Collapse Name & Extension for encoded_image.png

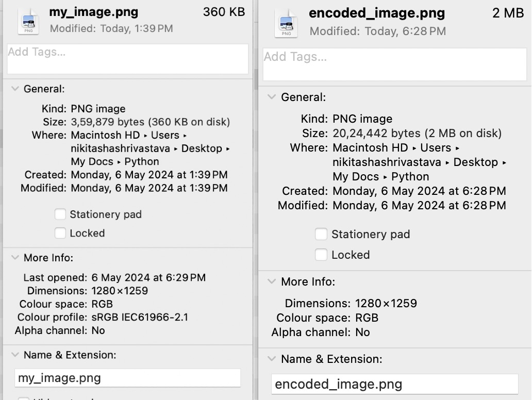272,359
